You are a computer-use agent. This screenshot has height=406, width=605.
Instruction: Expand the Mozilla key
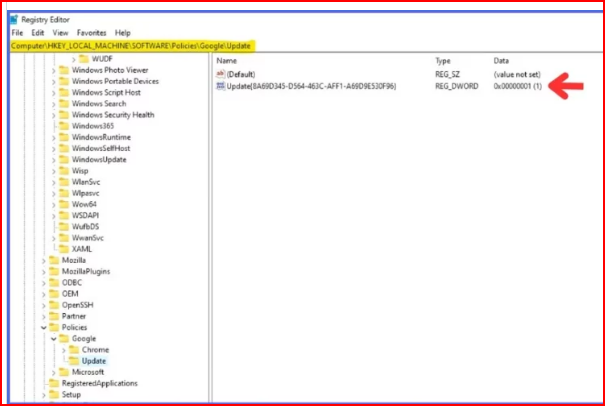tap(44, 261)
